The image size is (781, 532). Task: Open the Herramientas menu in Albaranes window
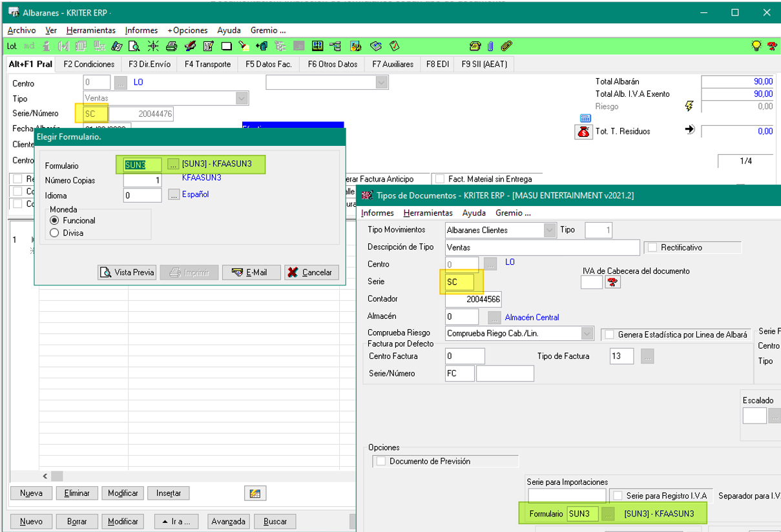coord(90,30)
